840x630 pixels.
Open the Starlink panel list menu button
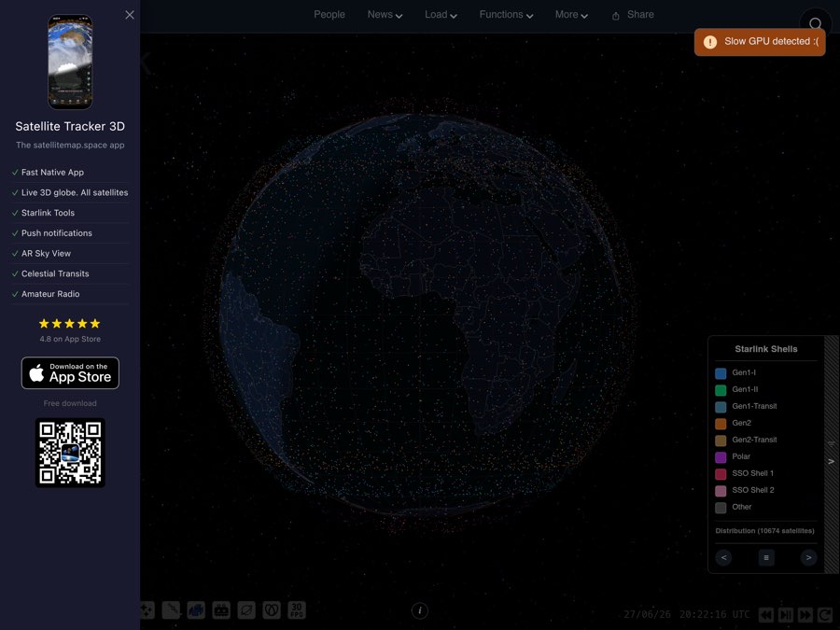[x=766, y=558]
